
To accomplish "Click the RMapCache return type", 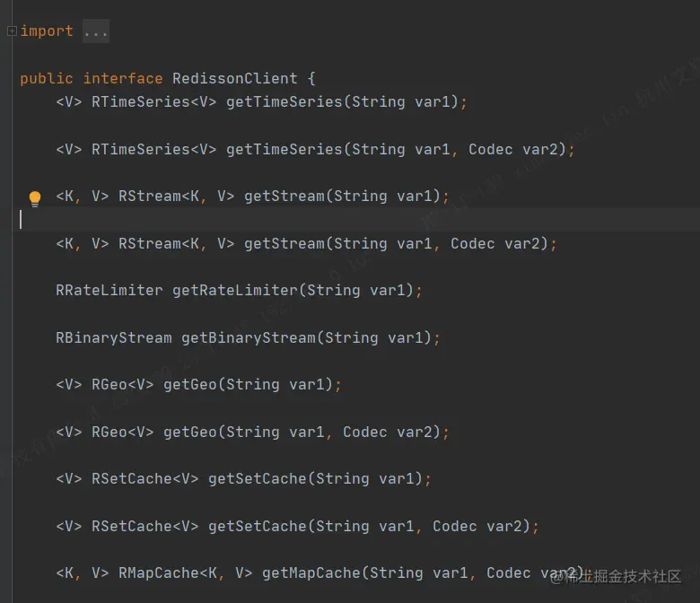I will pos(159,573).
